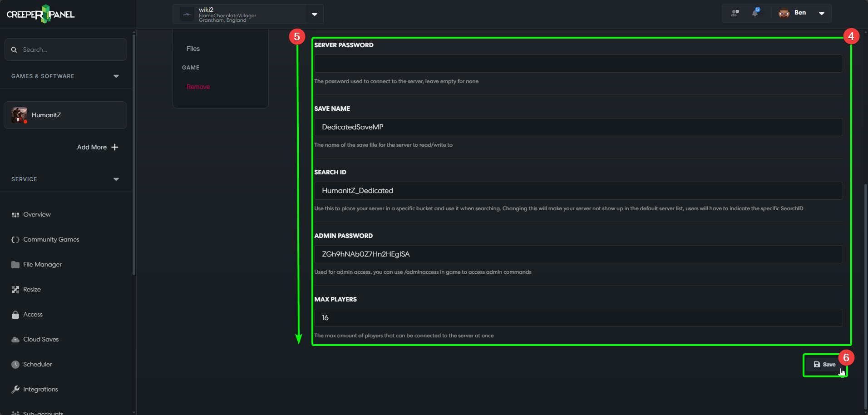This screenshot has height=415, width=868.
Task: Click the support chat icon in top bar
Action: (734, 13)
